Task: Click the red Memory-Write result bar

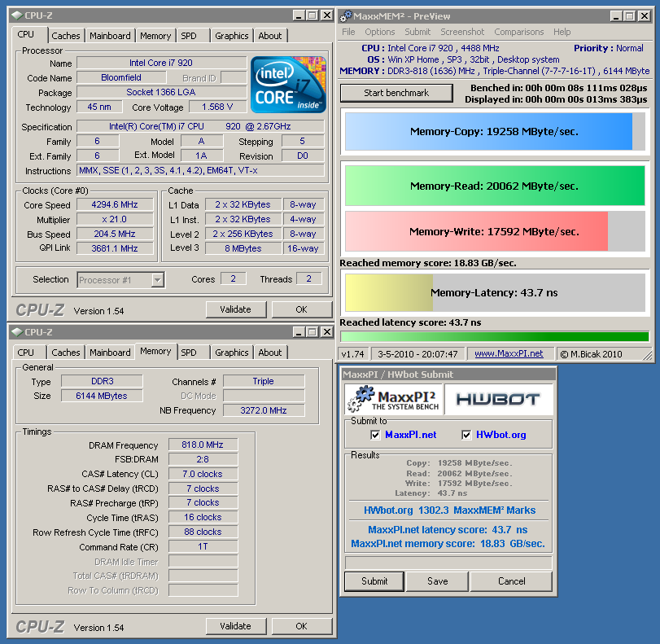Action: (x=495, y=231)
